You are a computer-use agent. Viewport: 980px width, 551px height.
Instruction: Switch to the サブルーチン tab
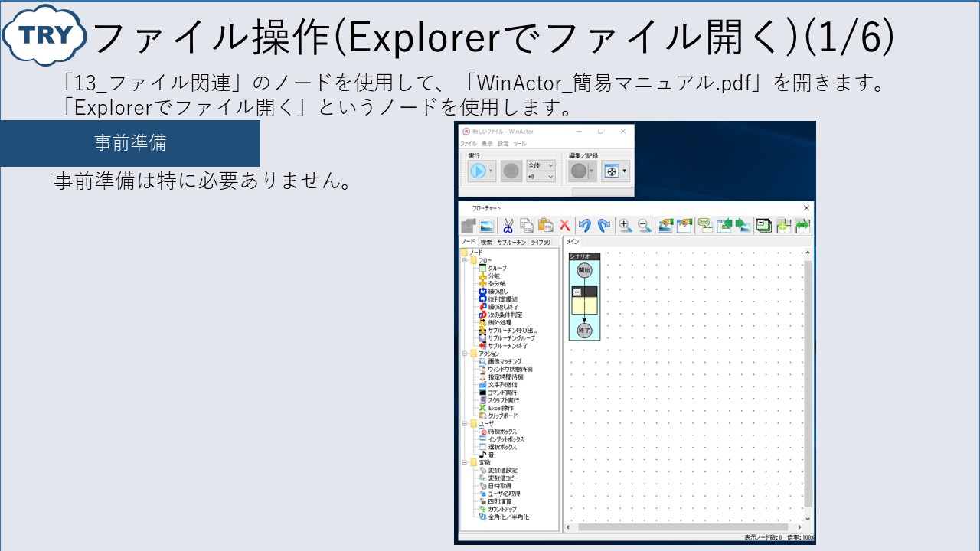point(511,242)
